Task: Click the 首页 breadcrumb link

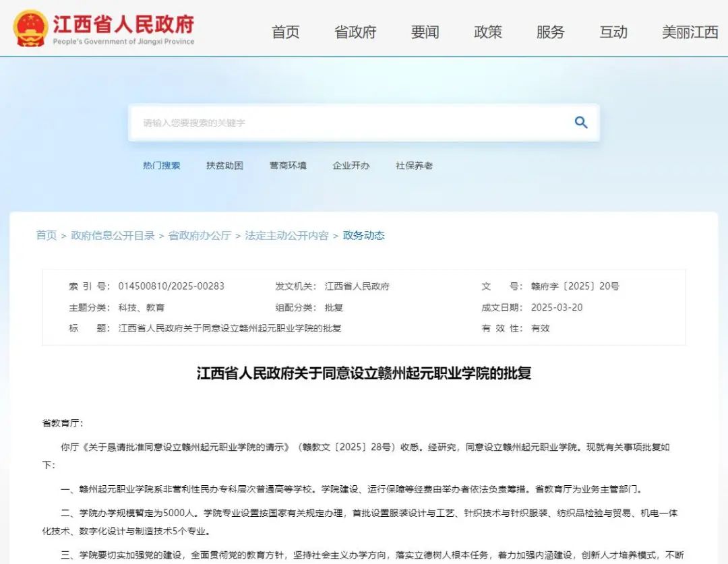Action: 47,235
